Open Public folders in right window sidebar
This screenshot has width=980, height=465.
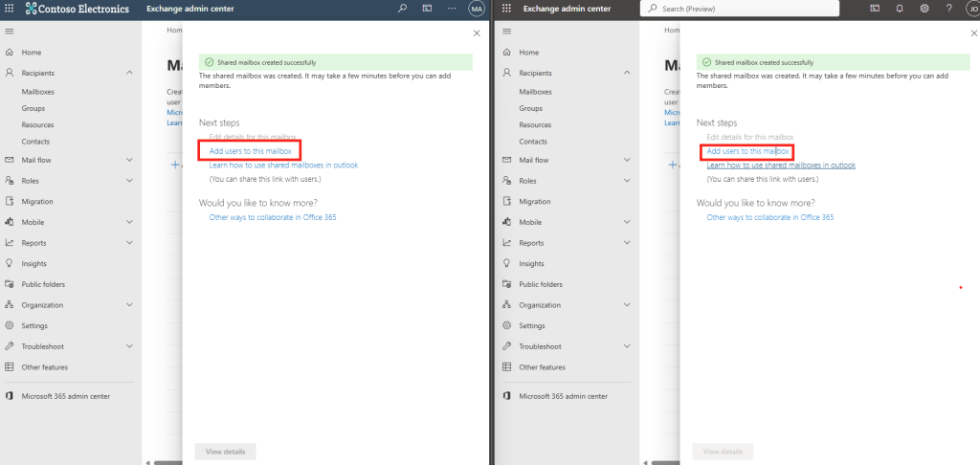pos(541,284)
